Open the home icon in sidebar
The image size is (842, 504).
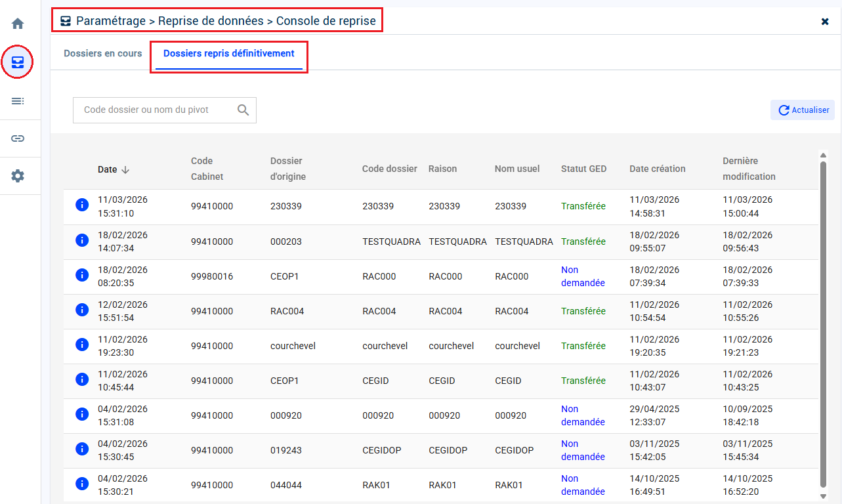[x=18, y=24]
